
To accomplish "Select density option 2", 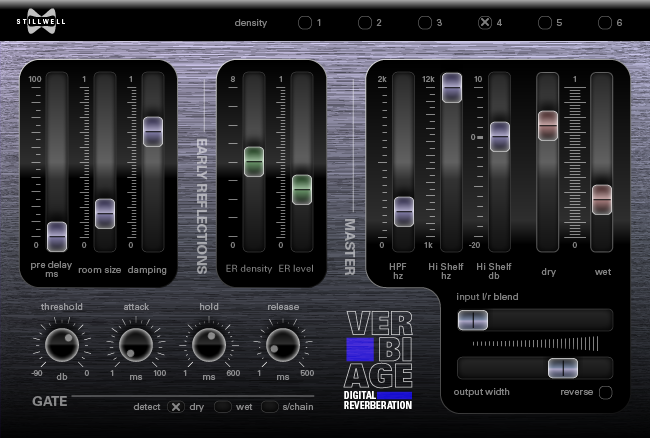I will tap(365, 23).
